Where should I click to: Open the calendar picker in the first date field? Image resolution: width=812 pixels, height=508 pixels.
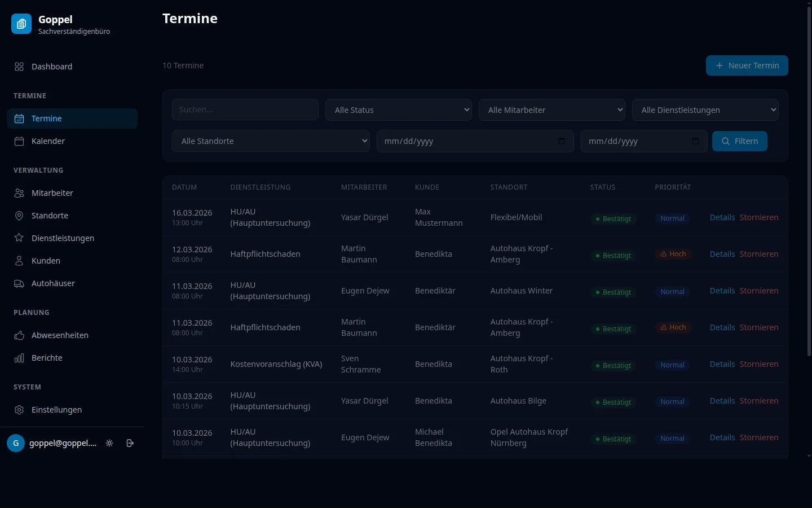tap(561, 141)
